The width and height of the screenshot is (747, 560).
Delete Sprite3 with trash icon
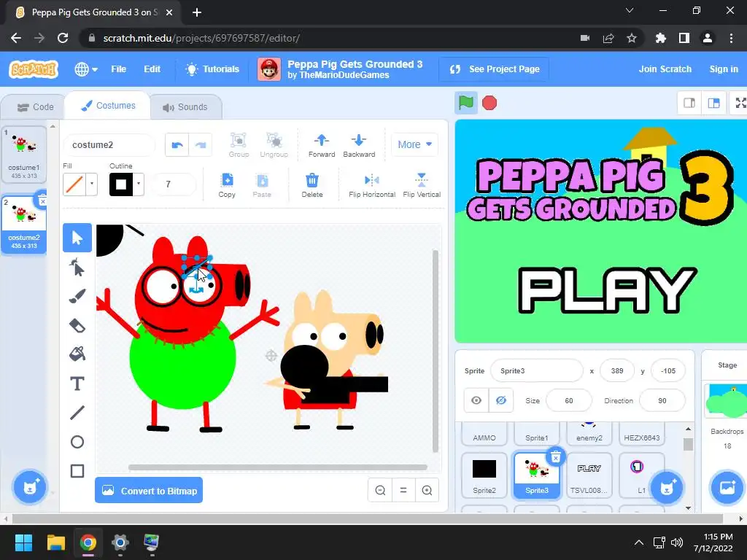coord(555,458)
